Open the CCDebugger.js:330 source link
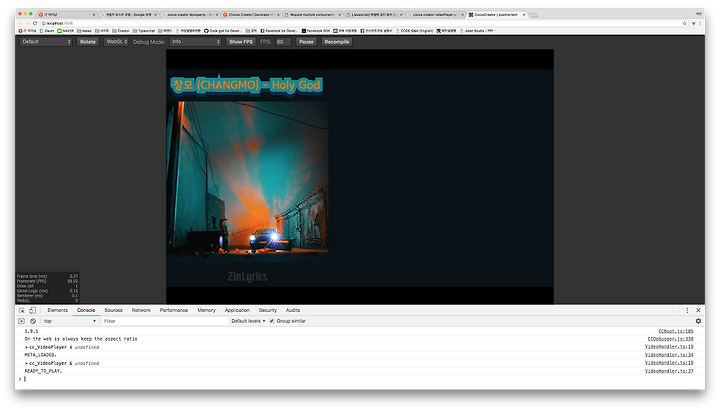This screenshot has width=720, height=411. pyautogui.click(x=670, y=339)
